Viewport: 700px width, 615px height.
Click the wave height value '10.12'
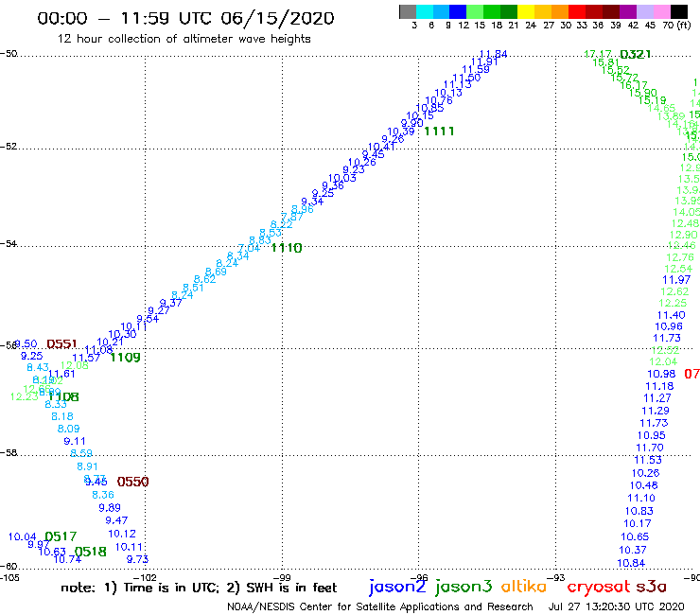[x=122, y=534]
